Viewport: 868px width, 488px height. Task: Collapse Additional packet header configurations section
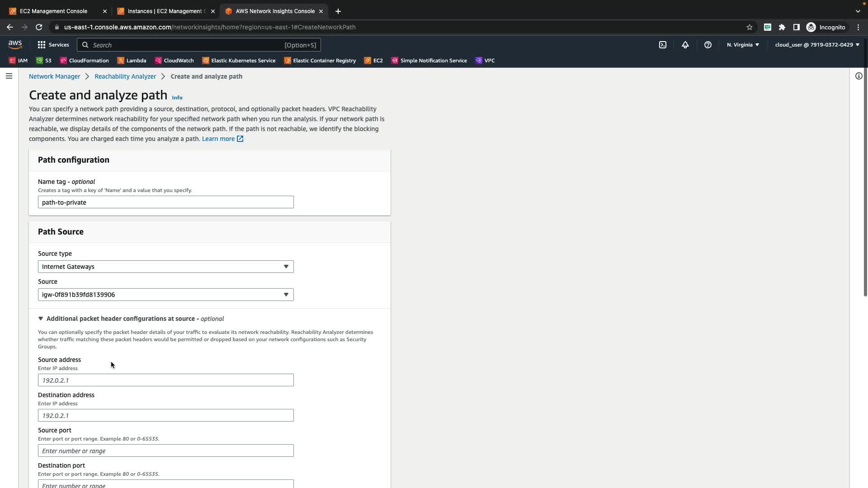click(41, 319)
